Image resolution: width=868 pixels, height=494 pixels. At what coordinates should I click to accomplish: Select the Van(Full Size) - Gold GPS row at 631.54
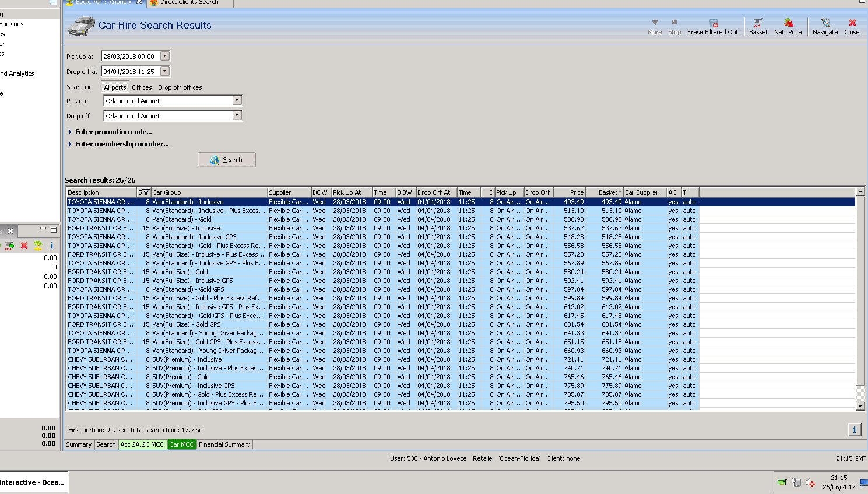click(461, 324)
